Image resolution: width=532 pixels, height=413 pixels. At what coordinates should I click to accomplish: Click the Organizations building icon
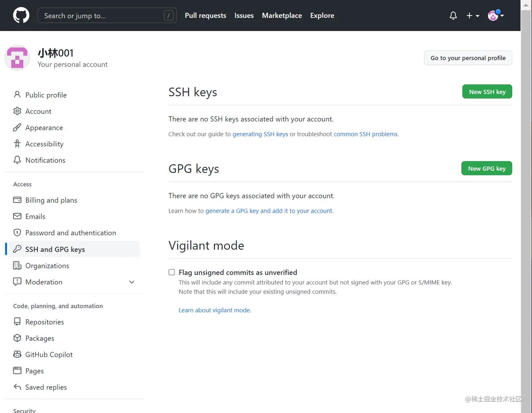(x=17, y=265)
